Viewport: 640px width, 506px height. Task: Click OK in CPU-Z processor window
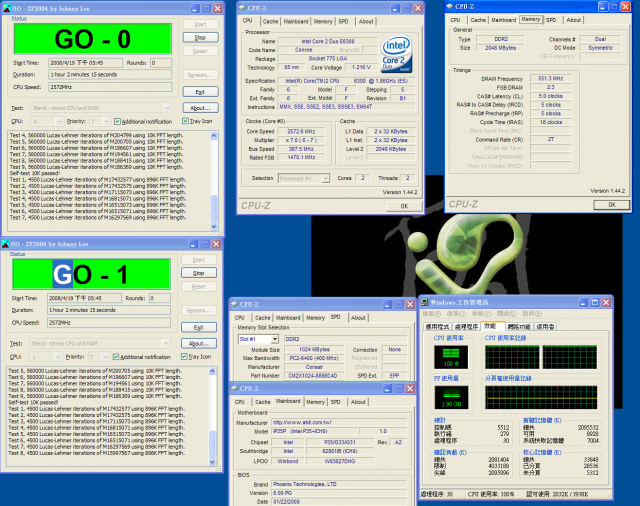click(x=404, y=206)
